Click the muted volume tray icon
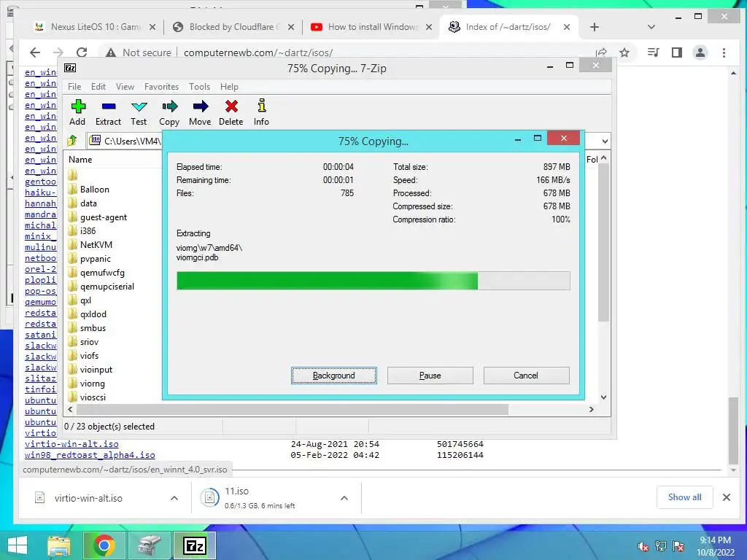Screen dimensions: 747x560 [x=643, y=546]
